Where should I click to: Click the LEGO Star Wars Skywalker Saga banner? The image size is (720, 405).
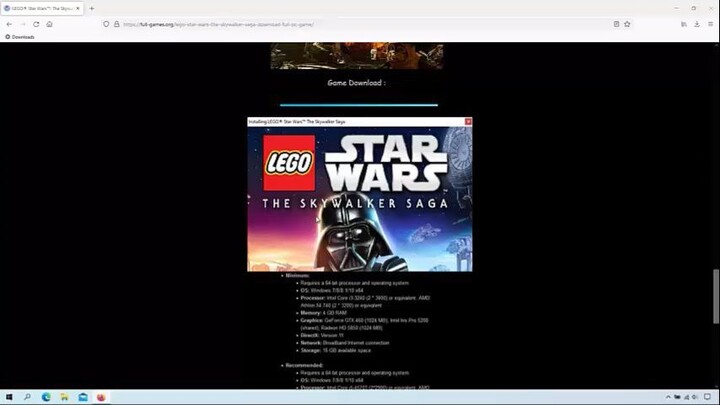coord(360,199)
